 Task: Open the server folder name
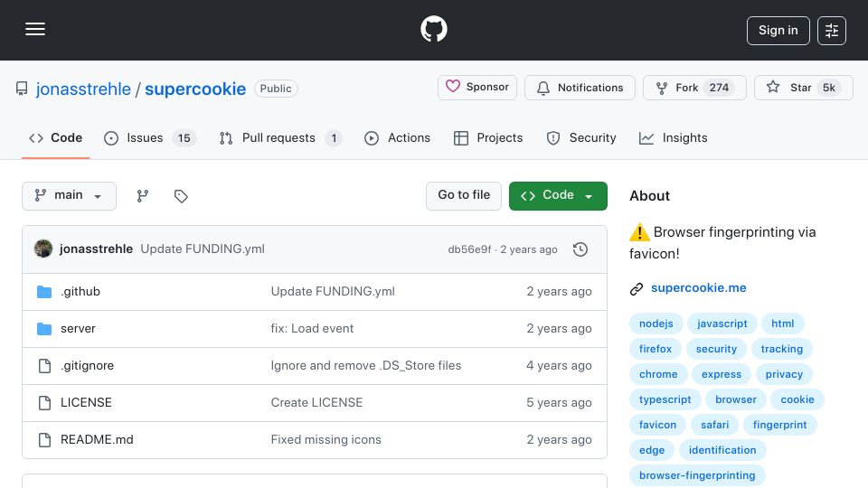coord(78,329)
